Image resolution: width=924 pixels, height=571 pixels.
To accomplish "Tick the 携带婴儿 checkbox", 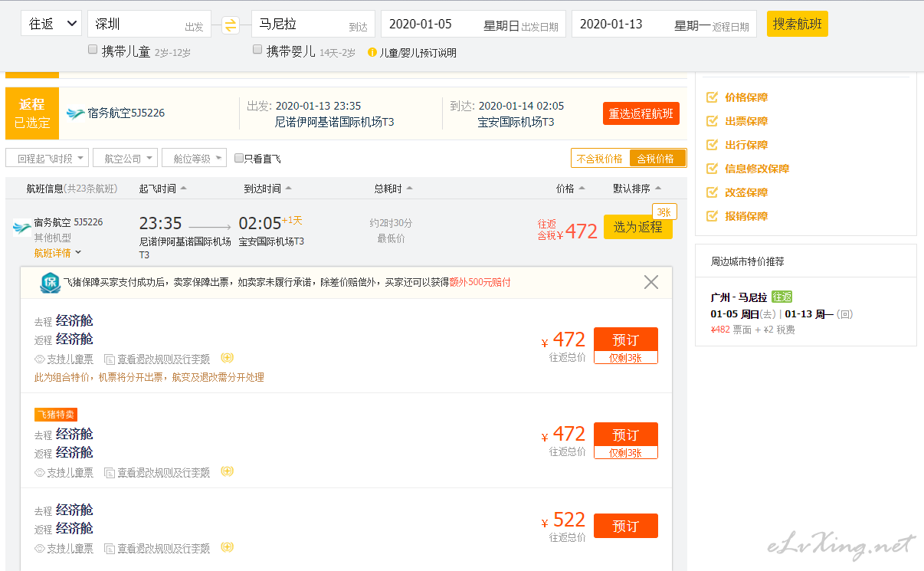I will point(257,50).
